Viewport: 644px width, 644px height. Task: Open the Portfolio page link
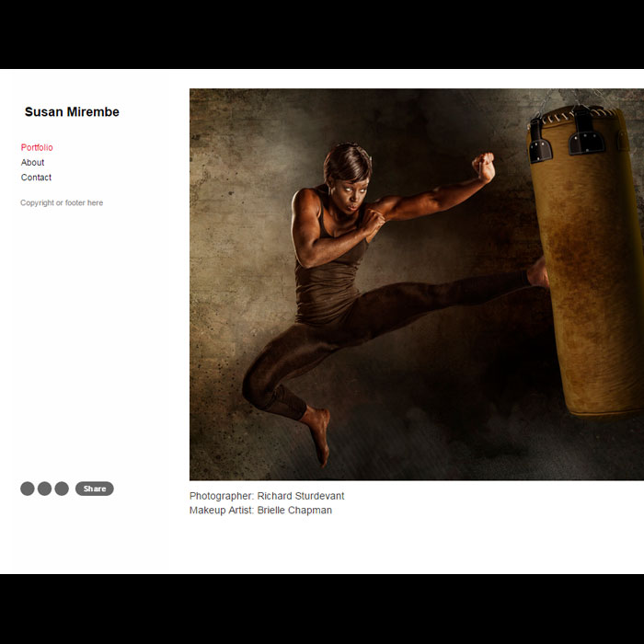pyautogui.click(x=37, y=147)
